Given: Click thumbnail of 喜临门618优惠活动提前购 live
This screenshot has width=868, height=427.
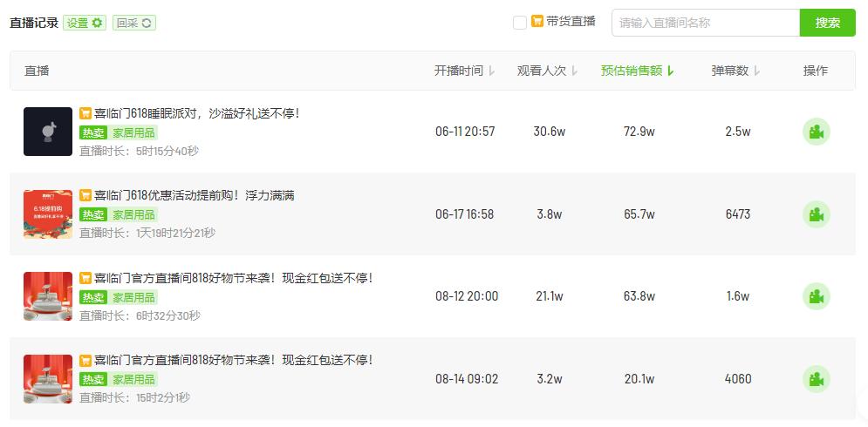Looking at the screenshot, I should click(x=48, y=214).
